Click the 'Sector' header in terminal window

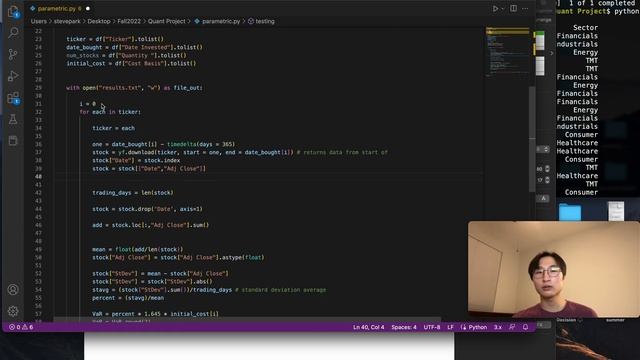(585, 28)
